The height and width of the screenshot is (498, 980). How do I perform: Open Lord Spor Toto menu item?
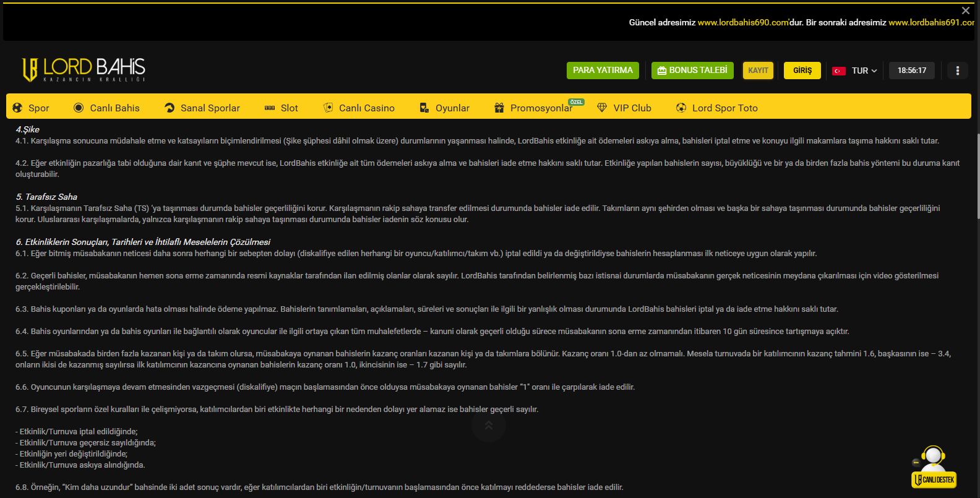point(717,108)
